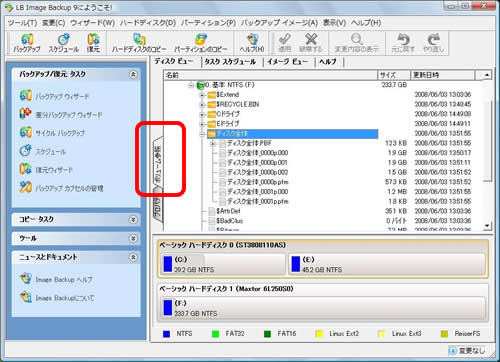Open the 変更(C) menu
Screen dimensions: 500x362
point(53,23)
